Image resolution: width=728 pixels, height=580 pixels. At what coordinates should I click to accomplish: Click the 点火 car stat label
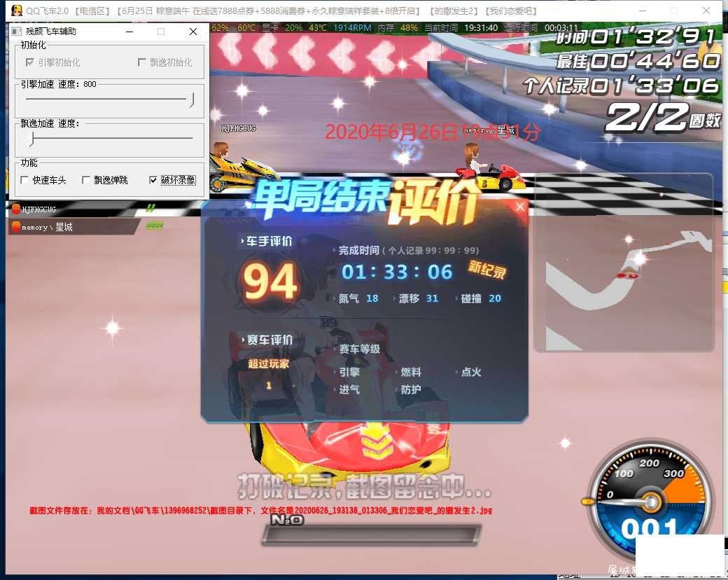click(x=471, y=372)
